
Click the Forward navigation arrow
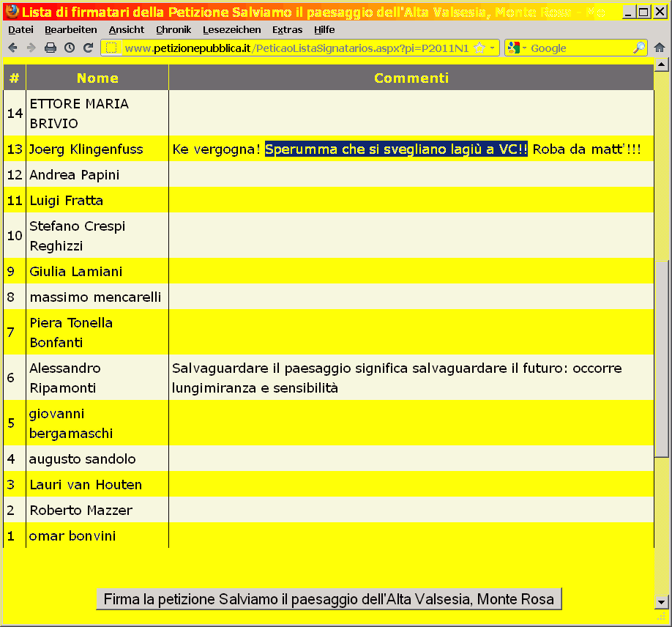31,48
